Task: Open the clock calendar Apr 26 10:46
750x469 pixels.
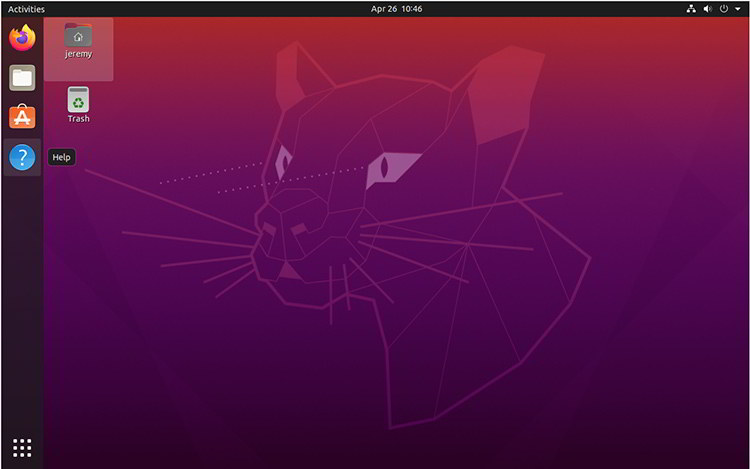Action: tap(396, 9)
